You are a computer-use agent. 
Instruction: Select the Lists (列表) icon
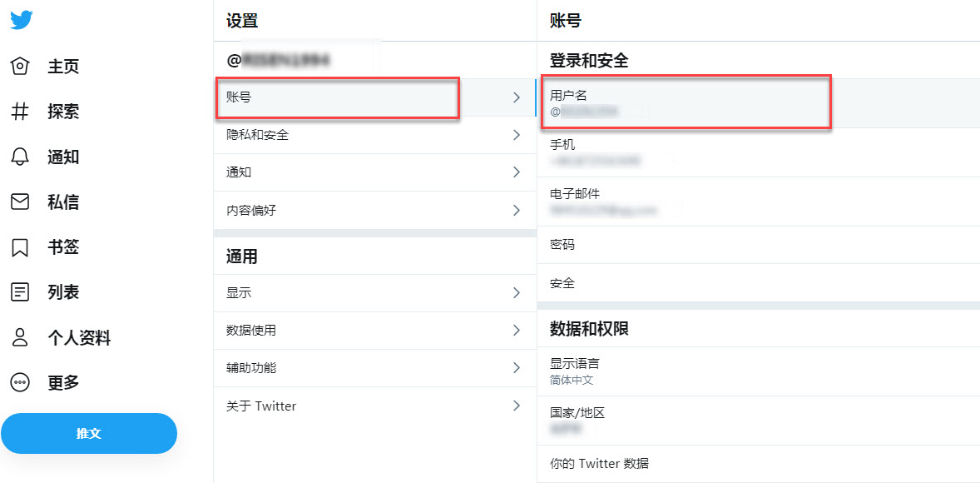pyautogui.click(x=18, y=291)
